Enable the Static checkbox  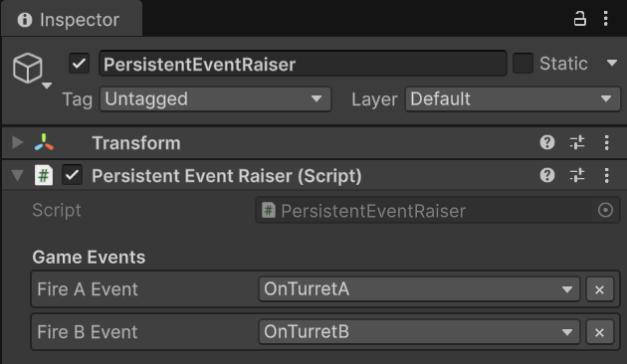click(522, 63)
